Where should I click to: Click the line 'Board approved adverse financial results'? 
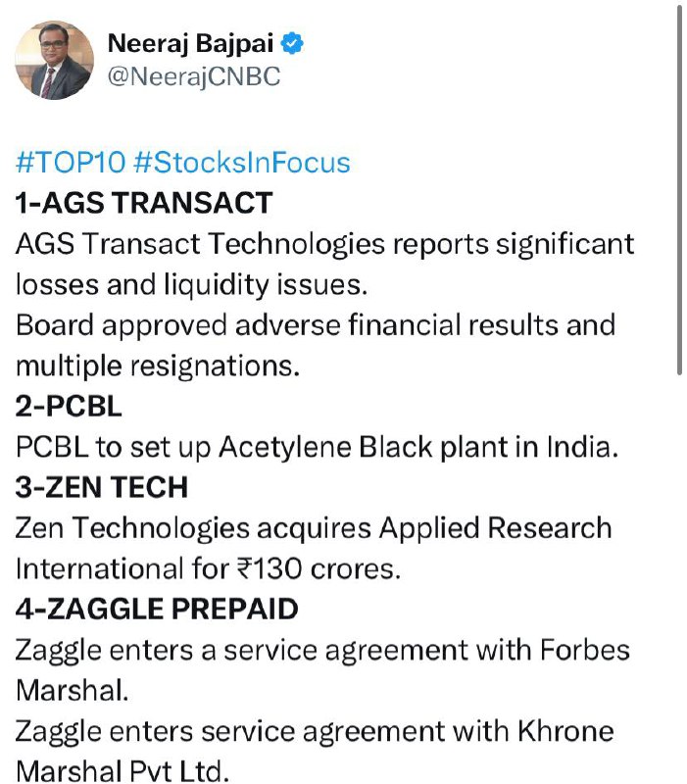tap(287, 325)
